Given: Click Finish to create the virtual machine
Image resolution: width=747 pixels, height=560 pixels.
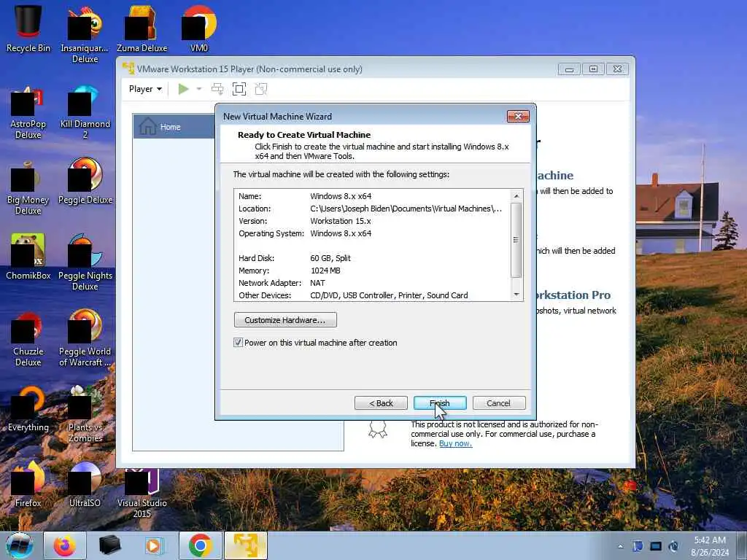Looking at the screenshot, I should point(440,402).
